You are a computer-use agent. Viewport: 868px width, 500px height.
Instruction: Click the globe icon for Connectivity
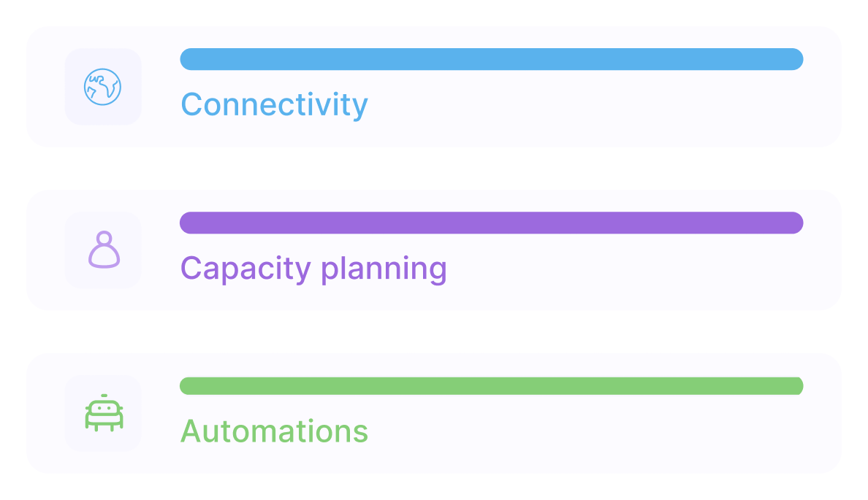[103, 87]
